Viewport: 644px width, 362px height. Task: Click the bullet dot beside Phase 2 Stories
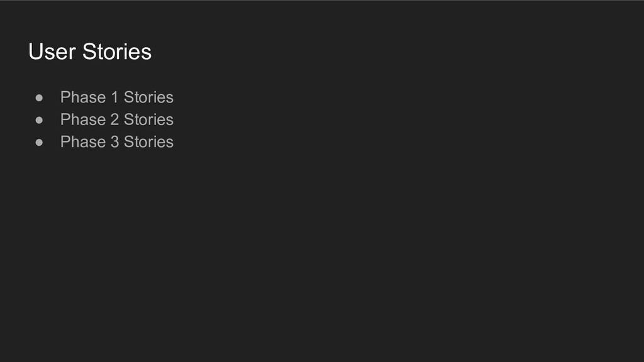pyautogui.click(x=39, y=120)
